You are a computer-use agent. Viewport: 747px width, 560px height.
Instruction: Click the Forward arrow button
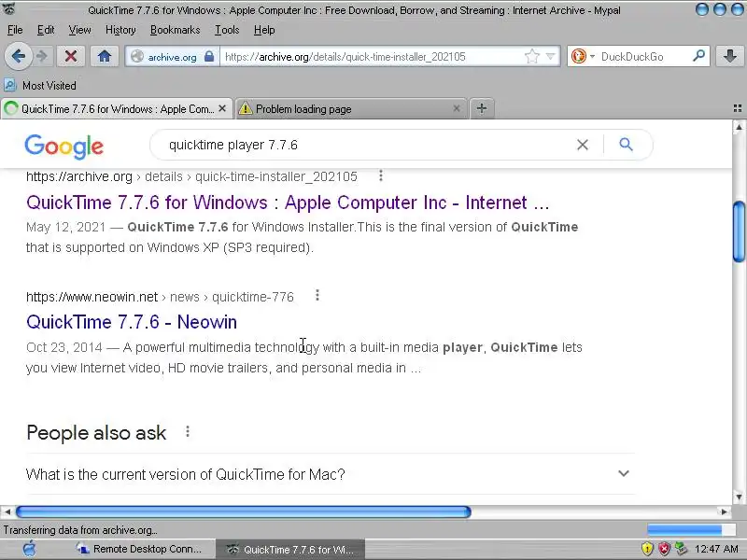42,57
